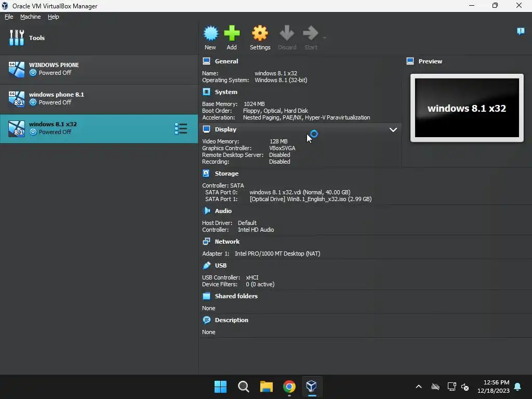
Task: Click the VirtualBox taskbar icon
Action: [x=312, y=387]
